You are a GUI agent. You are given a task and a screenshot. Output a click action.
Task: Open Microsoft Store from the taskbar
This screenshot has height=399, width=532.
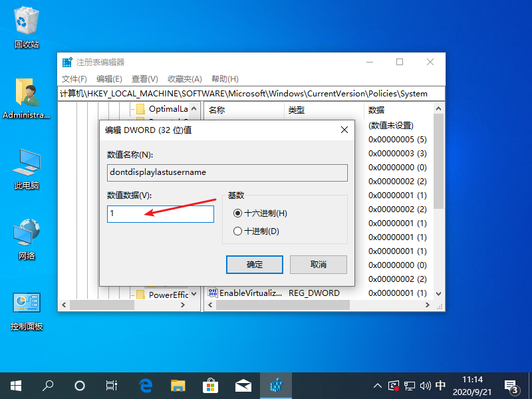coord(210,385)
